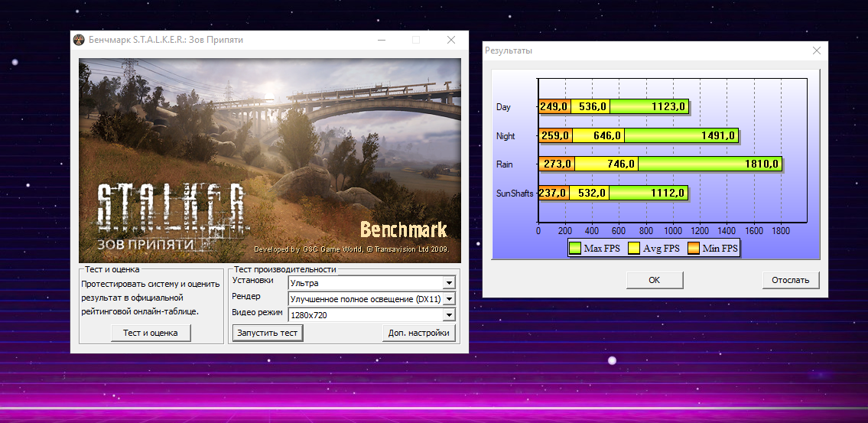Click the 1800 axis label on chart

pos(781,231)
